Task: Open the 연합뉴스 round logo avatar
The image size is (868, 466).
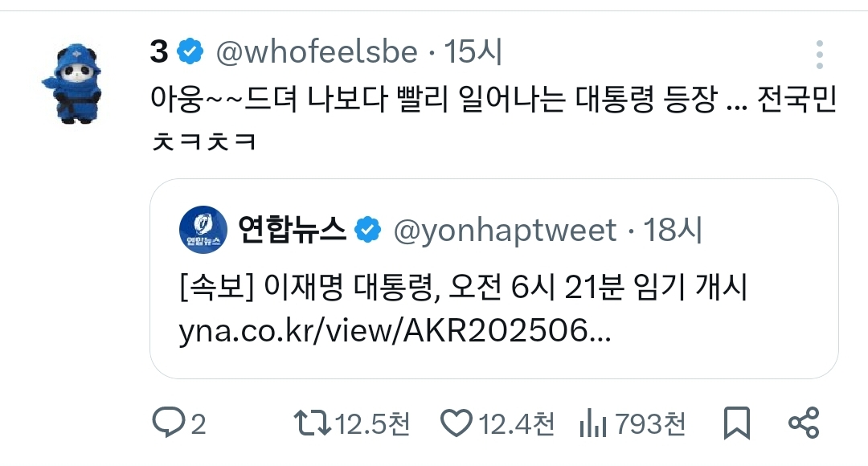Action: tap(203, 230)
